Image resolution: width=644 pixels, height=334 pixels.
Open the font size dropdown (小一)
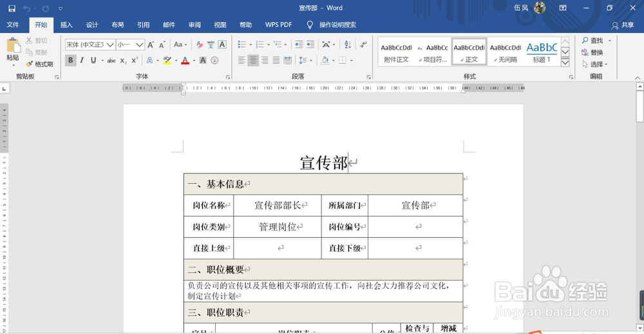pyautogui.click(x=140, y=44)
